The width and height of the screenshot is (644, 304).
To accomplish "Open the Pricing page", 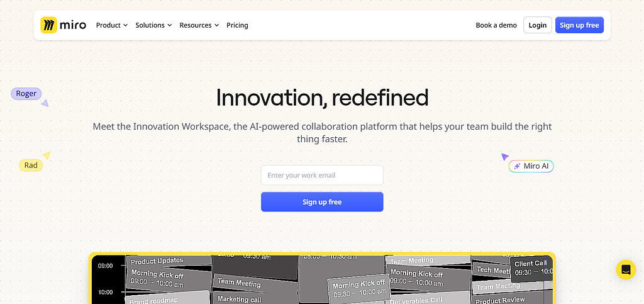I will point(237,25).
